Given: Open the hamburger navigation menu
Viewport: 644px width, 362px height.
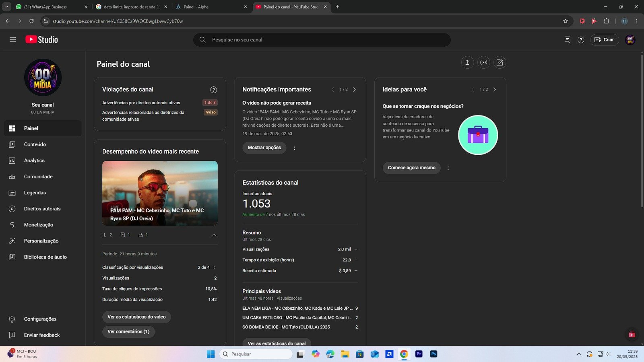Looking at the screenshot, I should coord(12,40).
